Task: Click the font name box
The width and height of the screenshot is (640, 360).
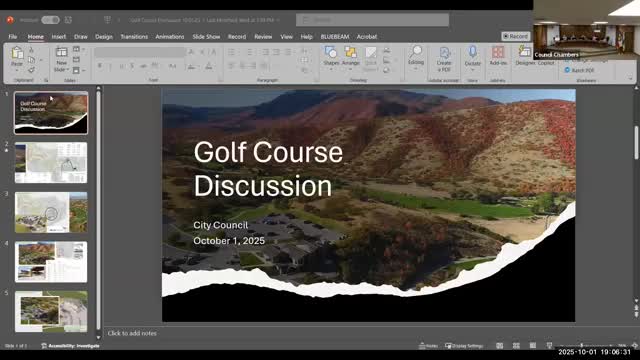Action: (139, 52)
